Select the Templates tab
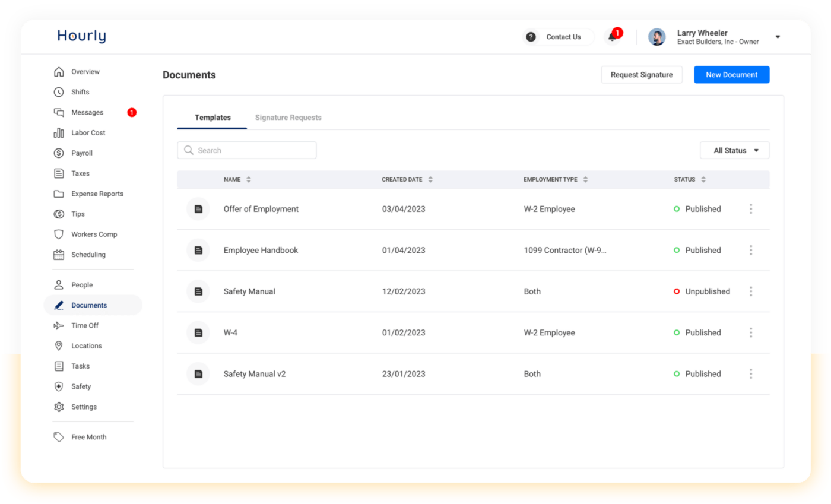Image resolution: width=831 pixels, height=504 pixels. click(x=212, y=118)
